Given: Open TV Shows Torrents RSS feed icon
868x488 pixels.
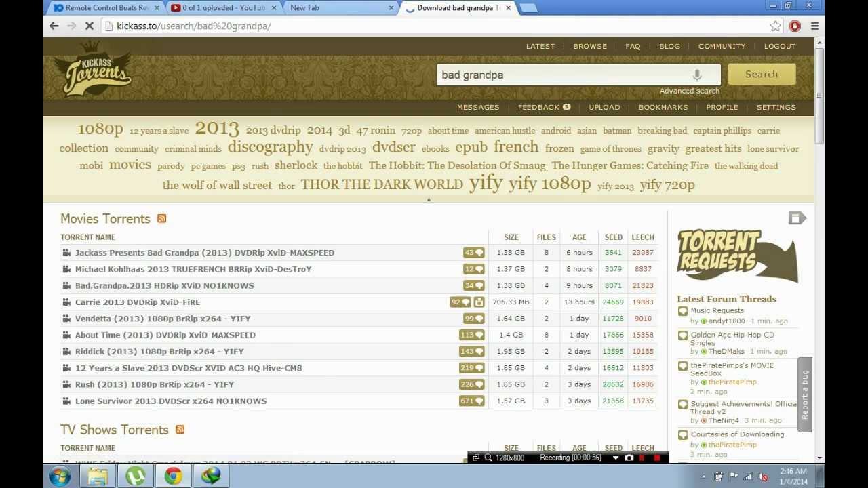Looking at the screenshot, I should click(180, 429).
